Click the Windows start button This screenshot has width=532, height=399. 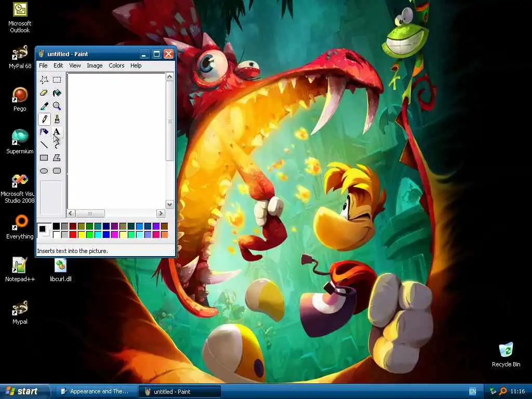(24, 391)
